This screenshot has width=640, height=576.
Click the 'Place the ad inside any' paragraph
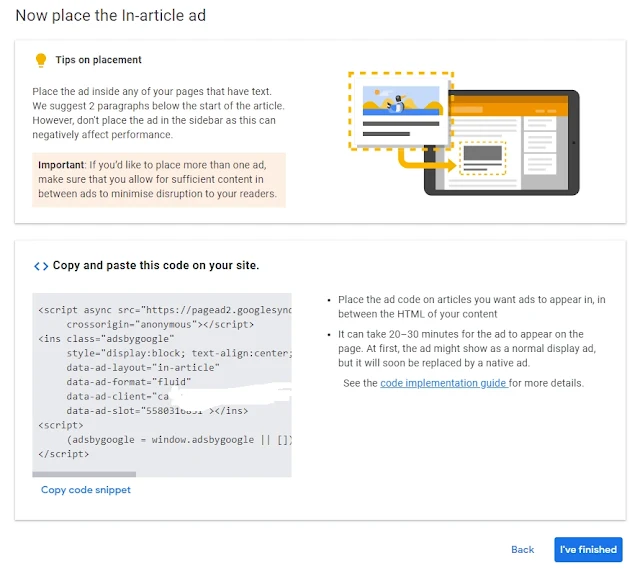click(158, 113)
